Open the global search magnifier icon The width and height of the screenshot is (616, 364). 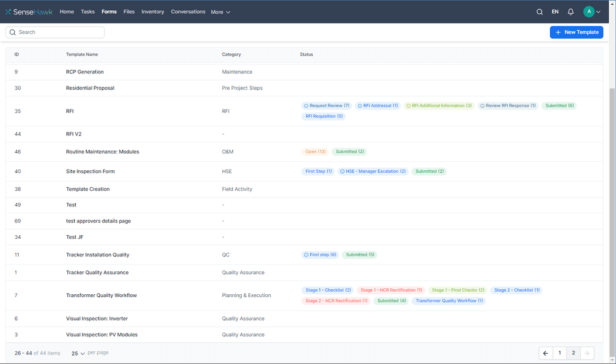[540, 12]
